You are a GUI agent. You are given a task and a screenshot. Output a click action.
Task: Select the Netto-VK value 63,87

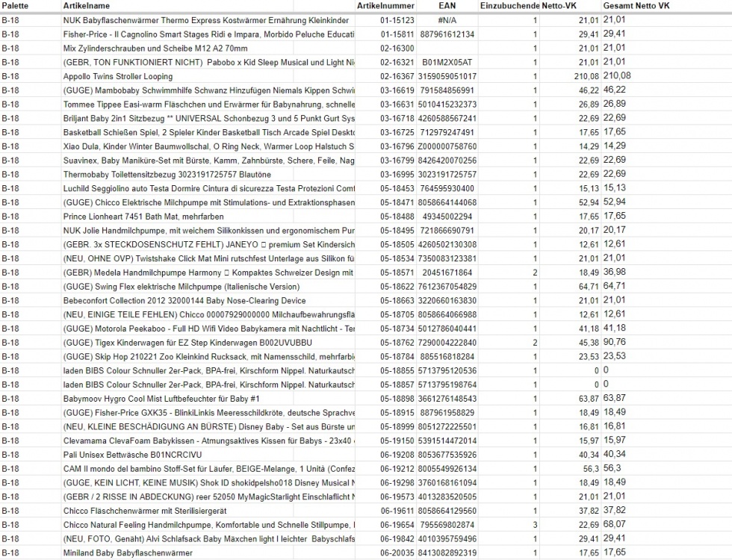(x=589, y=398)
